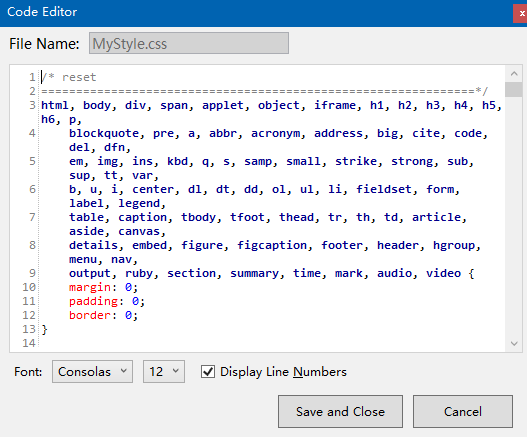Viewport: 527px width, 437px height.
Task: Open the font size 12 dropdown
Action: [x=164, y=371]
